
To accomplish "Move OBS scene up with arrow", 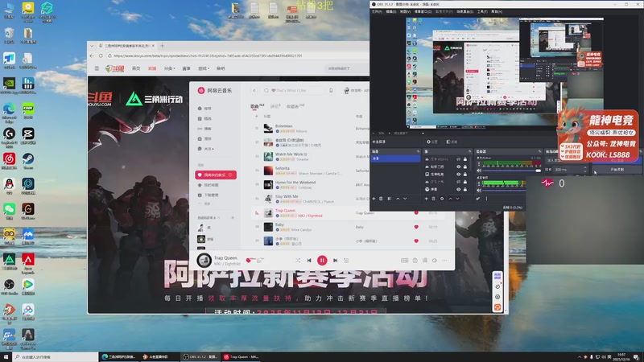I will click(398, 199).
